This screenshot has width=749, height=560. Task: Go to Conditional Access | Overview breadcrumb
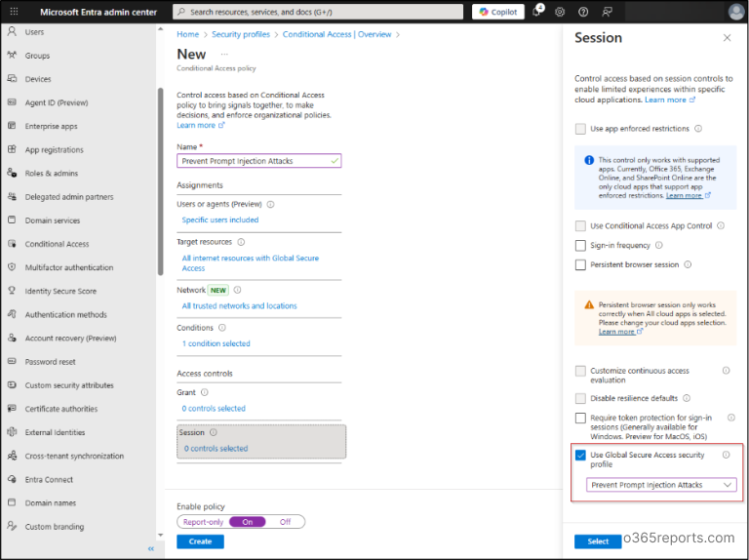[336, 34]
